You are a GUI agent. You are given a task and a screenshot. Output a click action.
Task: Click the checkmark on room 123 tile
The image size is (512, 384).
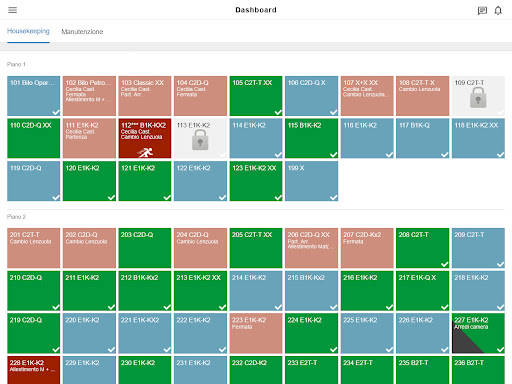(x=278, y=198)
